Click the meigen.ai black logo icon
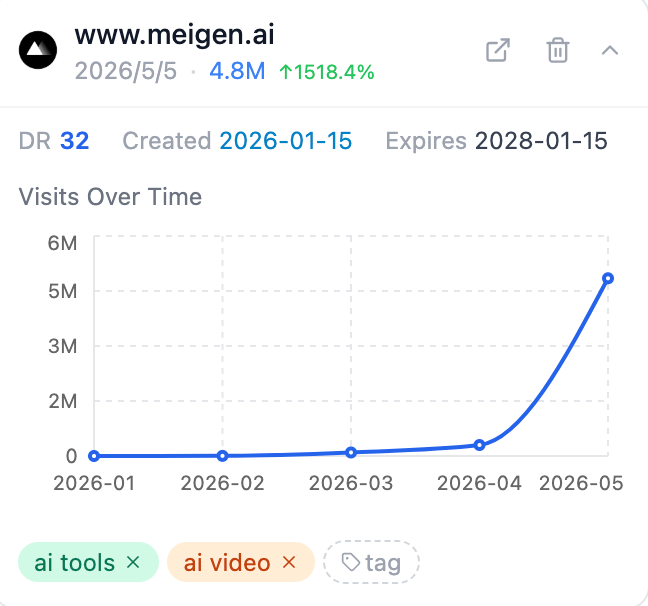The height and width of the screenshot is (606, 648). [38, 50]
